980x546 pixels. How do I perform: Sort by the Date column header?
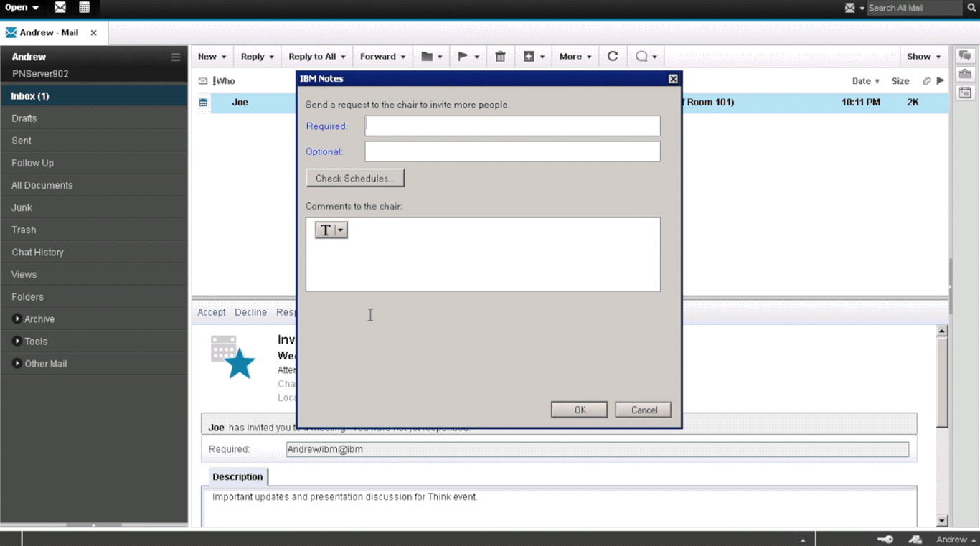point(865,81)
